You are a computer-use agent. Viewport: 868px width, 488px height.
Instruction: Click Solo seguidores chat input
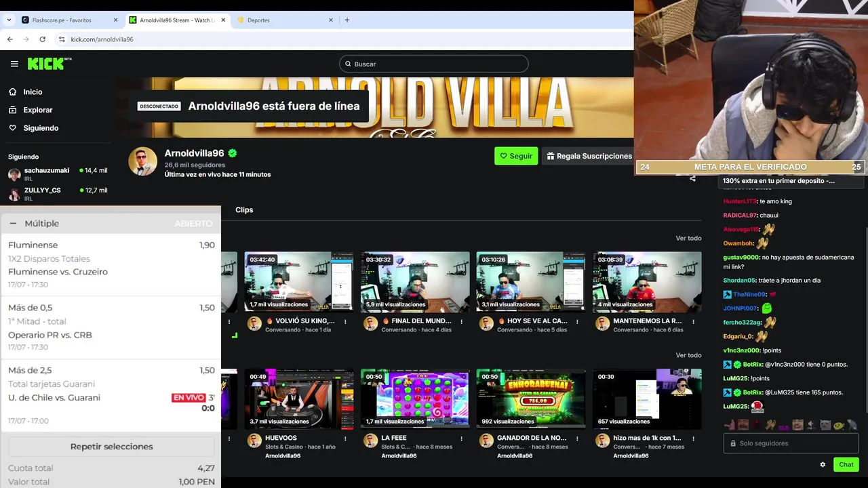point(791,443)
